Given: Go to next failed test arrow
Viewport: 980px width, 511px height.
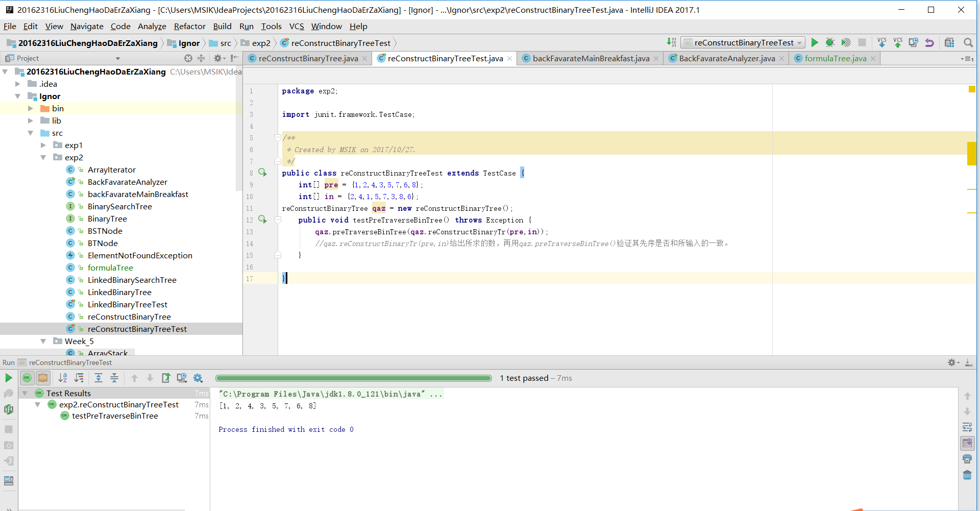Looking at the screenshot, I should coord(150,378).
